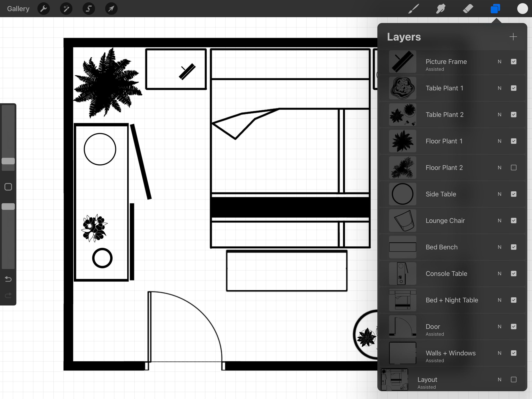Open blend mode options for Door layer
The image size is (532, 399).
point(499,327)
